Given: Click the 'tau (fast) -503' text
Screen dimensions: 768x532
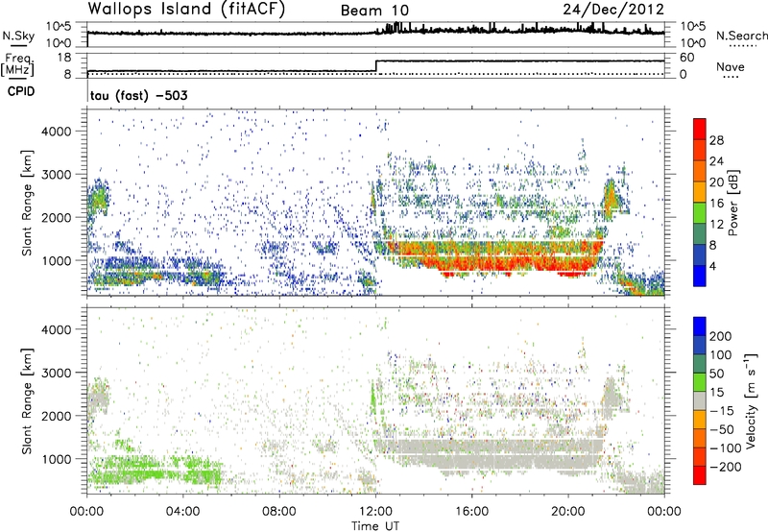Looking at the screenshot, I should point(138,95).
